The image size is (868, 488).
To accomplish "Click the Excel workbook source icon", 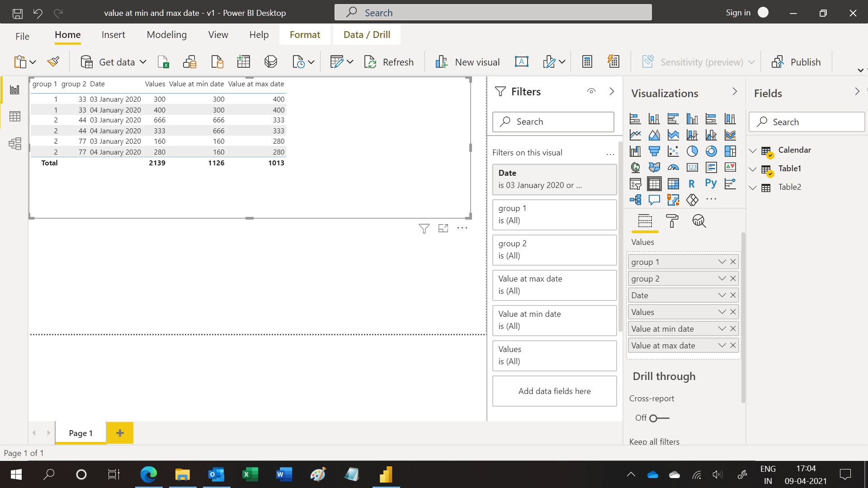I will (x=163, y=61).
